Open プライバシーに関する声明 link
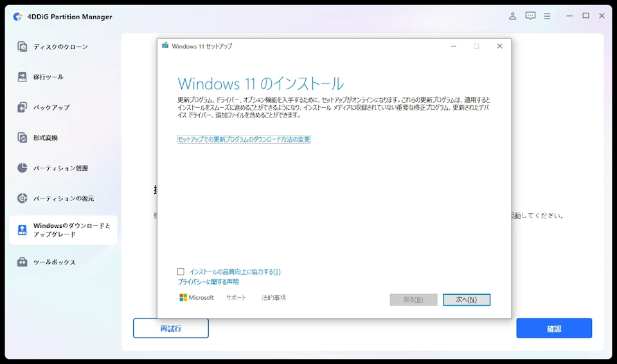 pyautogui.click(x=208, y=282)
